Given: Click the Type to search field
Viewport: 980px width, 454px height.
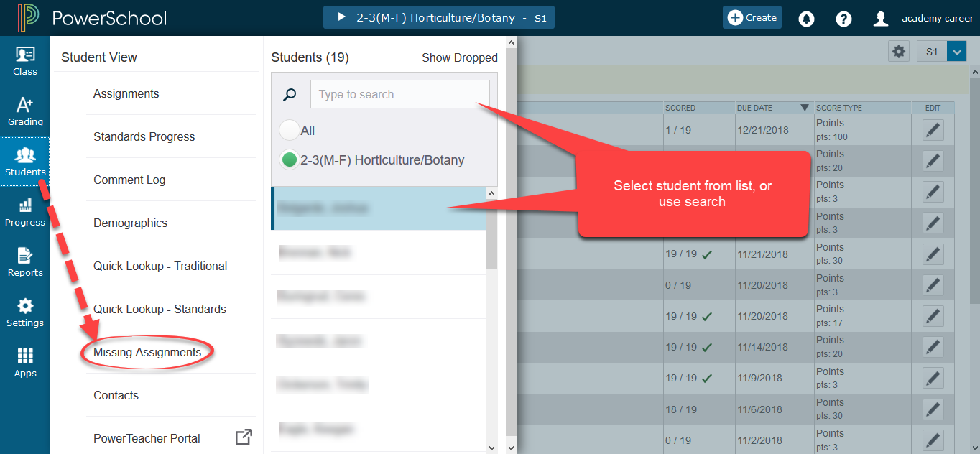Looking at the screenshot, I should (400, 94).
